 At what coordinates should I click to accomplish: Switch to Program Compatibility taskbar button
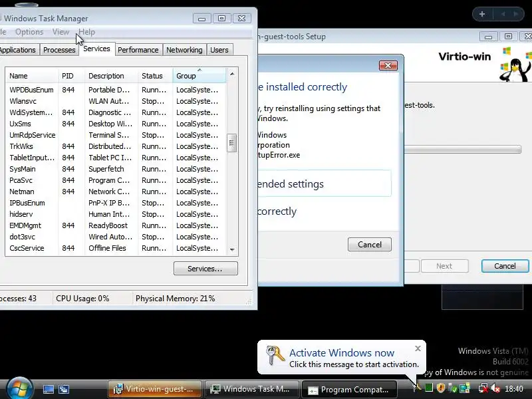point(349,390)
